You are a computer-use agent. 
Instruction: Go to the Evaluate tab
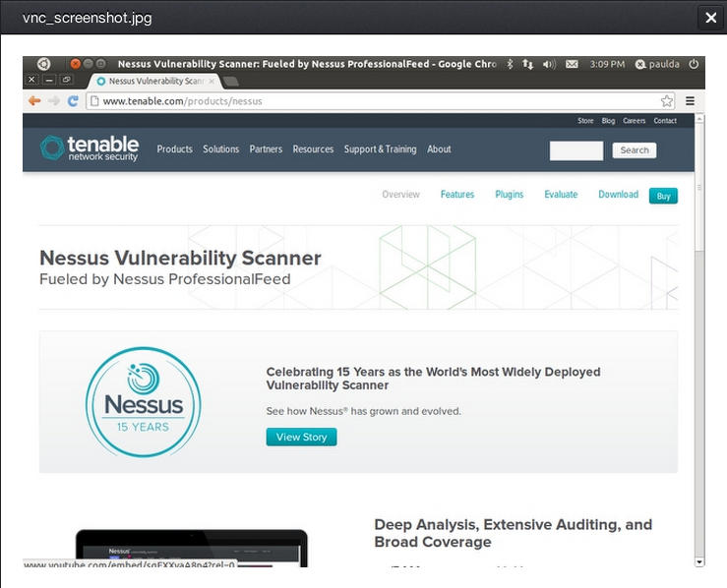(x=561, y=195)
